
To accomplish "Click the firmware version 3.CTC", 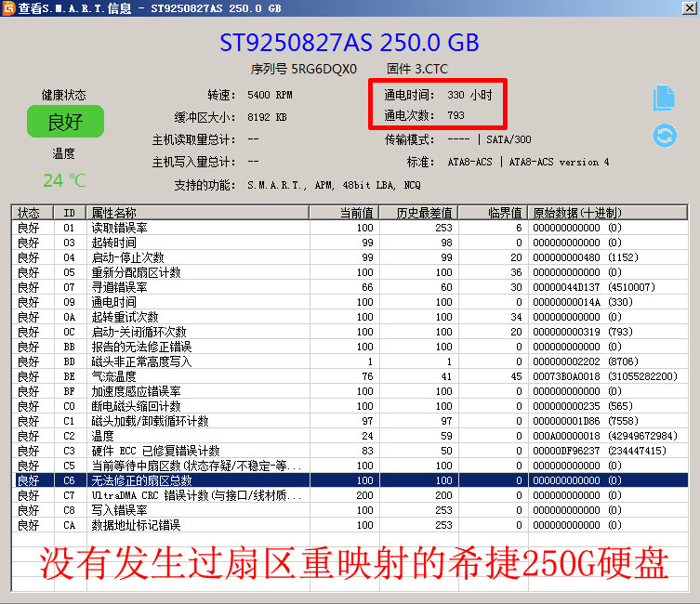I will point(430,69).
